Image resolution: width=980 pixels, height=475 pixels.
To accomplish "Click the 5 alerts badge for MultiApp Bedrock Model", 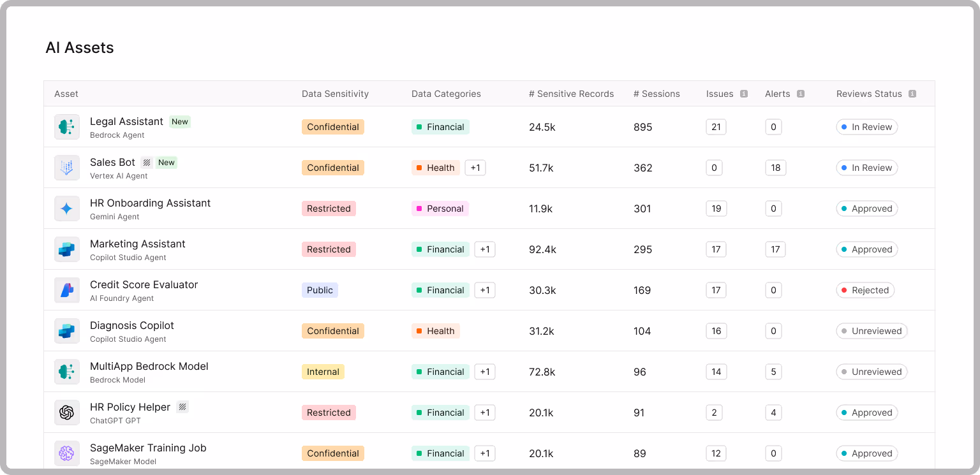I will (x=773, y=372).
